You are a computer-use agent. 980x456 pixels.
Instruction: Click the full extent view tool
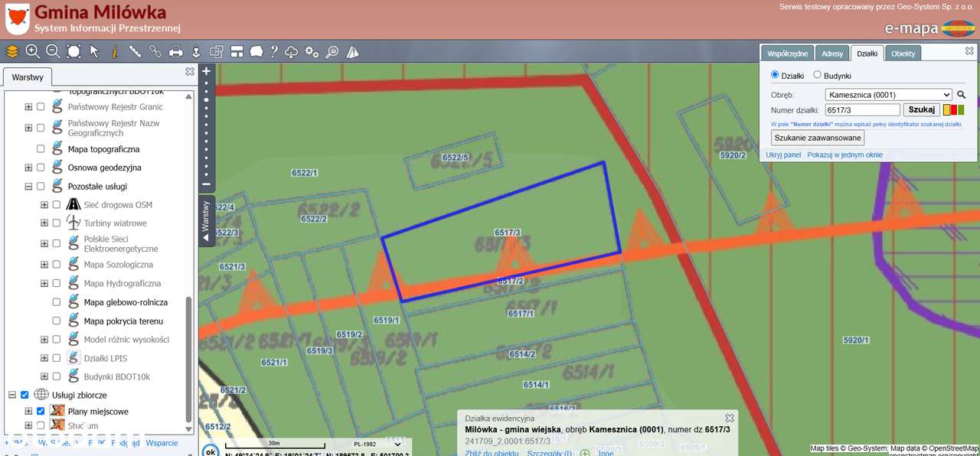(73, 51)
